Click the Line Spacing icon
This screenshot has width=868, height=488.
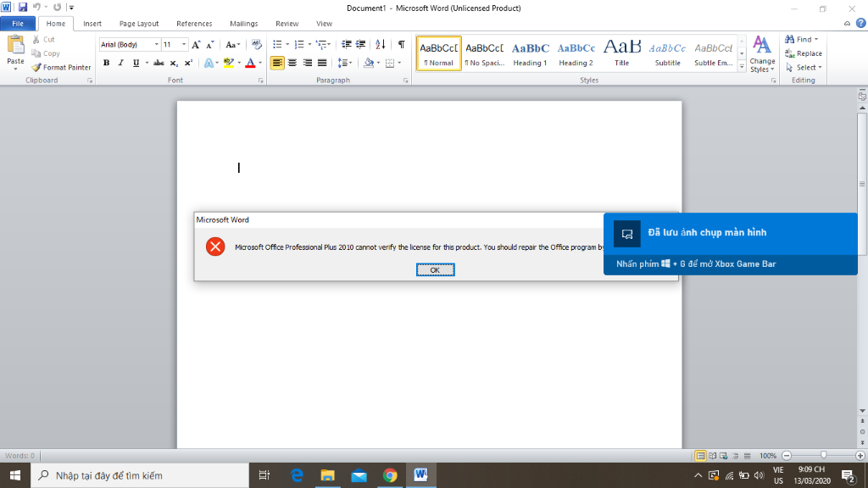(342, 63)
